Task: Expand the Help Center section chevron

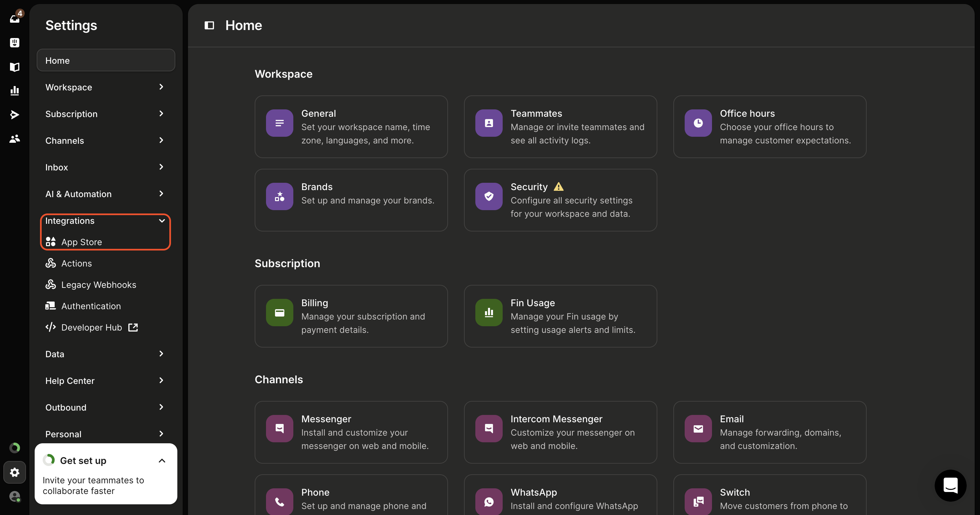Action: [161, 380]
